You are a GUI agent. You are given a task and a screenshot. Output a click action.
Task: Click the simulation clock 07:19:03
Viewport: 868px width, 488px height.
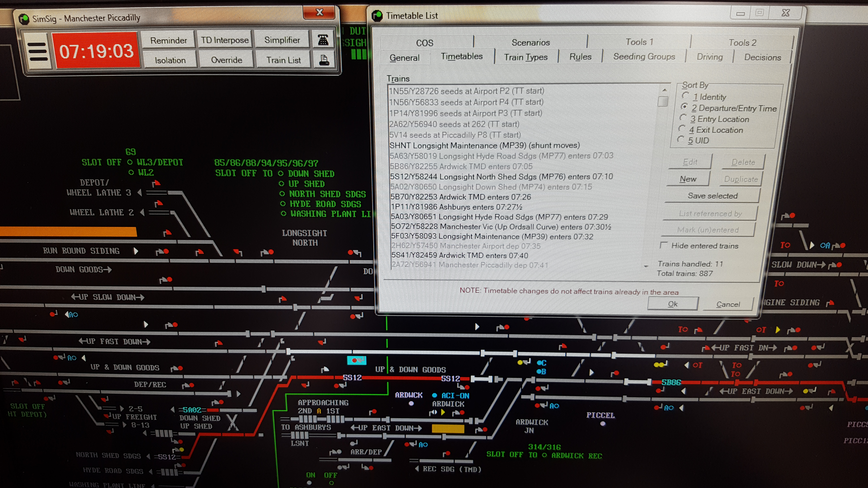(x=96, y=51)
